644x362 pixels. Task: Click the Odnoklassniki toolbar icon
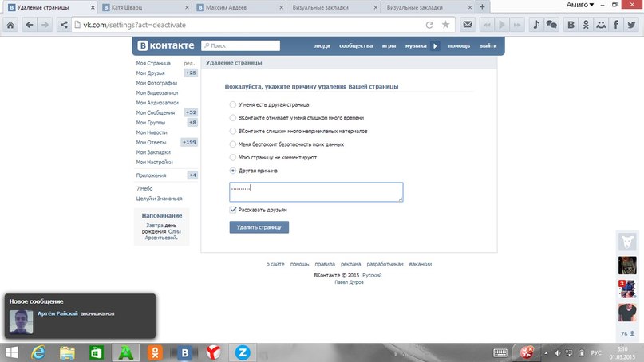[586, 25]
